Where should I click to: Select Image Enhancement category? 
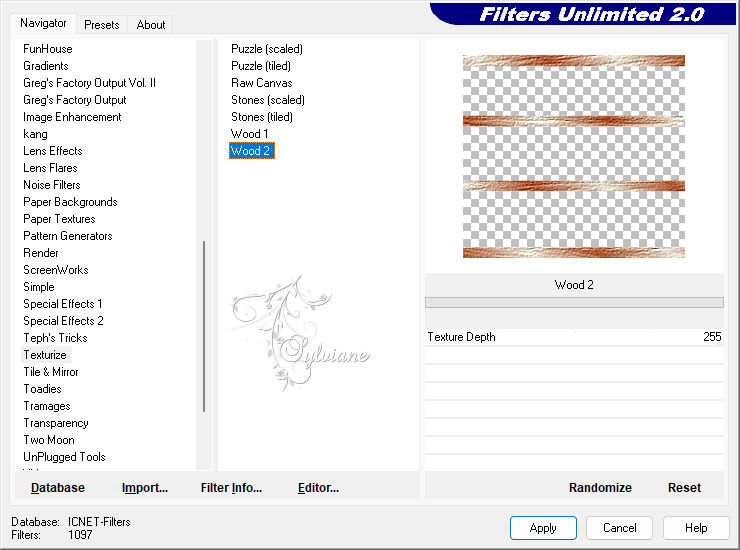72,117
